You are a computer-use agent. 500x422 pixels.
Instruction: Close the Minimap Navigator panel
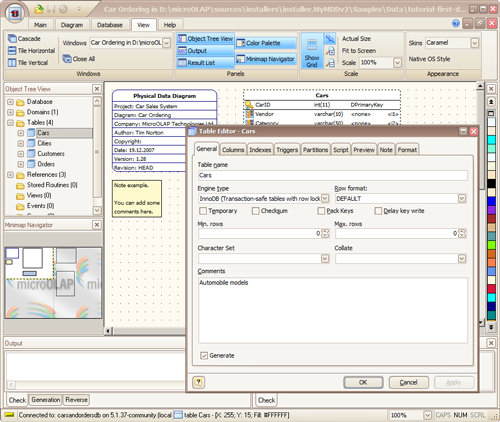97,225
